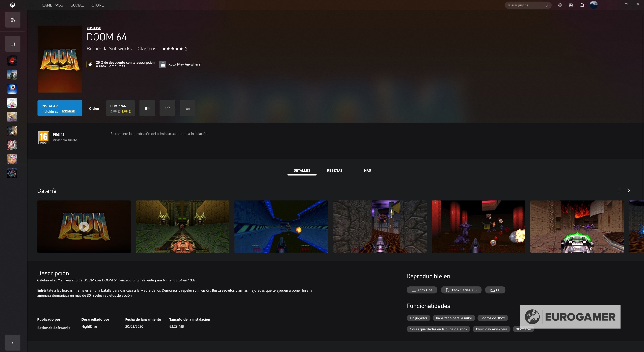Open notifications bell
Screen dimensions: 644x352
(x=582, y=5)
